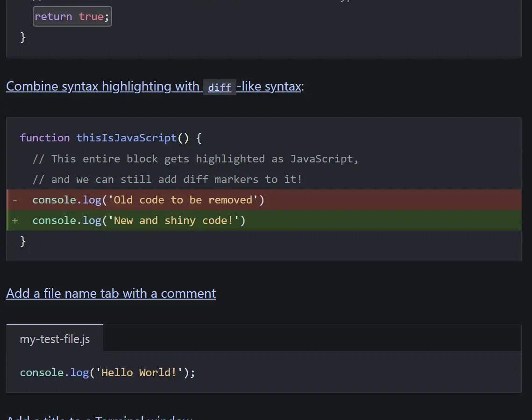The width and height of the screenshot is (532, 420).
Task: Open the partially visible Terminal window title link
Action: (99, 417)
